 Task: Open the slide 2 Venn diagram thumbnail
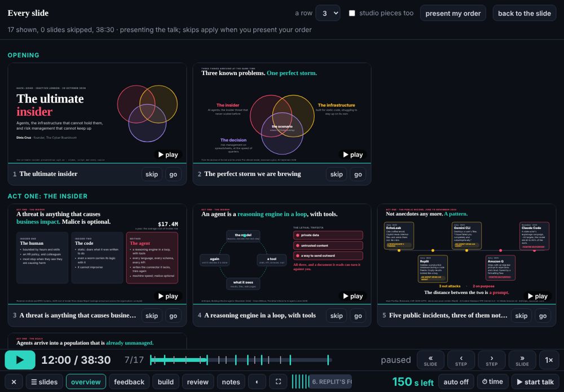coord(282,113)
